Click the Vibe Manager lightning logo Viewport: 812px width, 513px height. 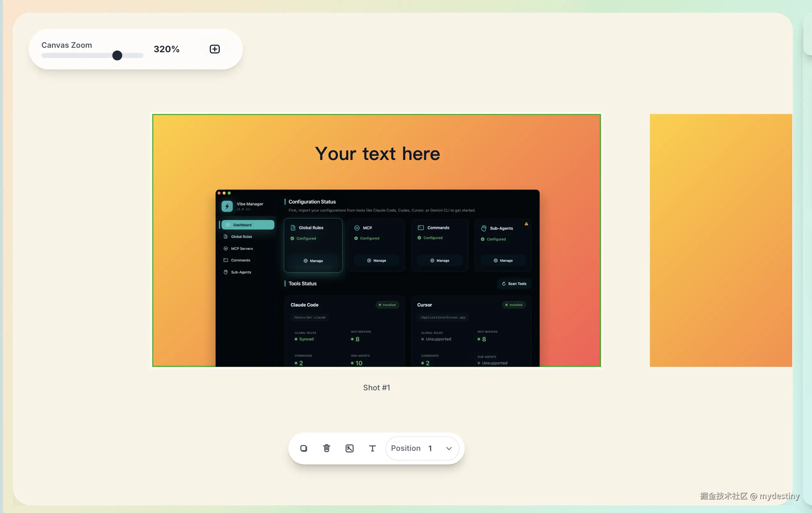[x=227, y=206]
